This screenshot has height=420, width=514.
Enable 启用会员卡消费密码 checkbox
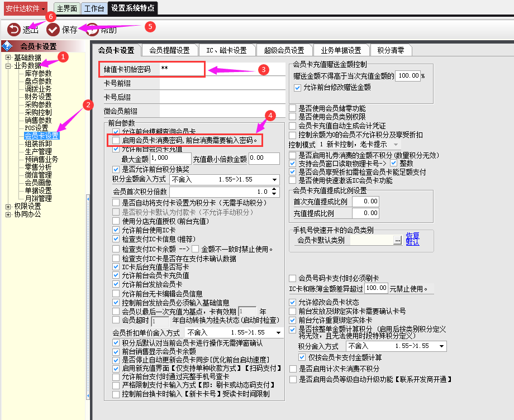[116, 141]
